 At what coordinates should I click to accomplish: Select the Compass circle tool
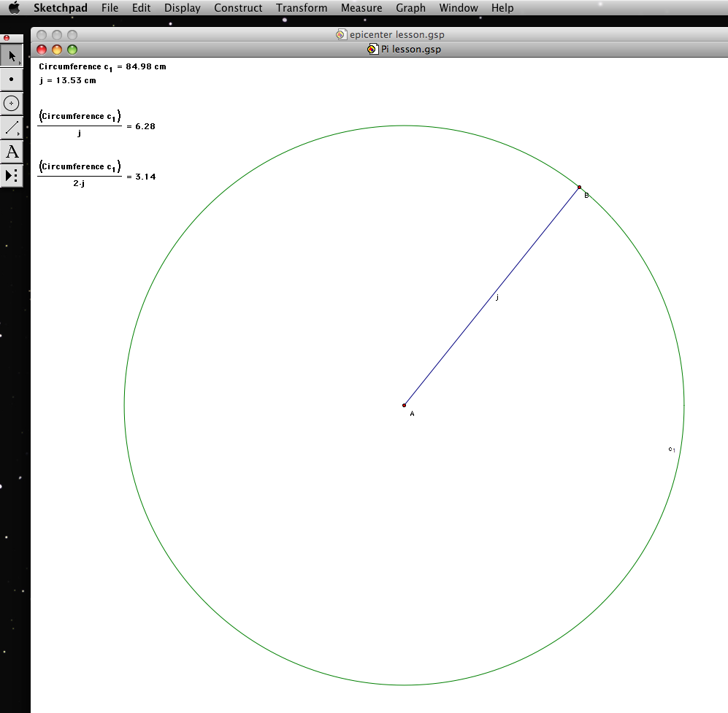coord(12,103)
